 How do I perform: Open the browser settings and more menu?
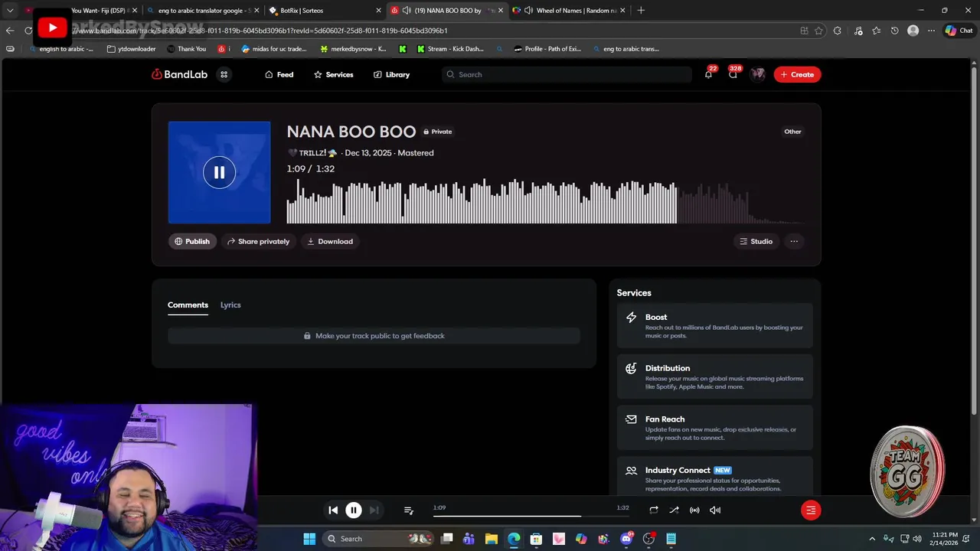pos(931,31)
